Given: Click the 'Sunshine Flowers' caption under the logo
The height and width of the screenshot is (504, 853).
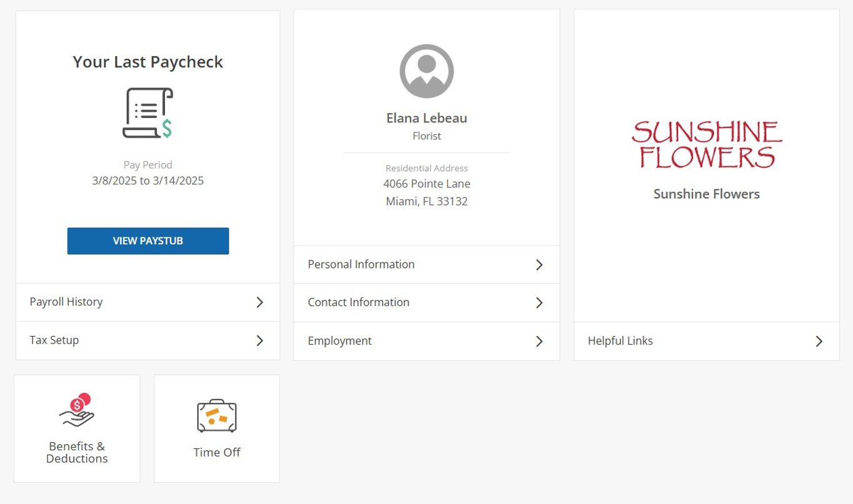Looking at the screenshot, I should click(707, 194).
